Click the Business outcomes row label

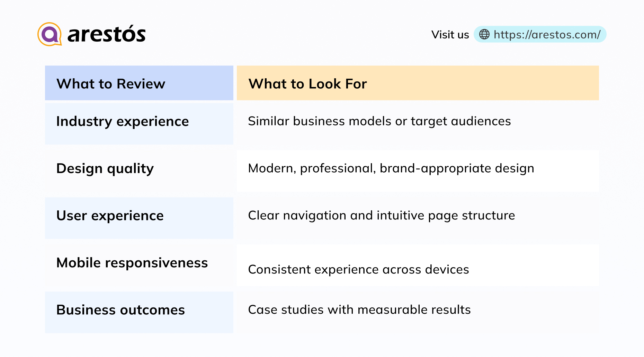click(x=120, y=310)
